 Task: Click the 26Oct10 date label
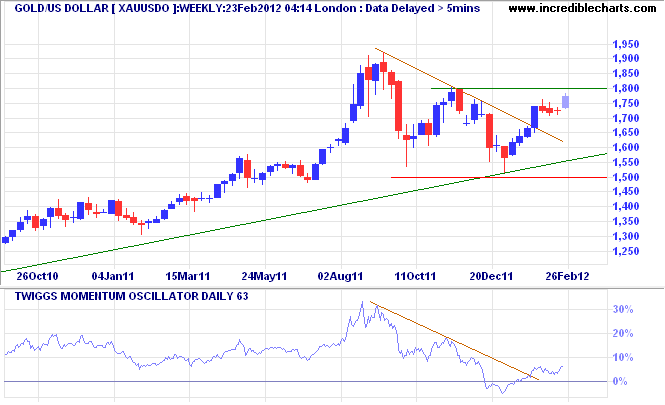click(x=37, y=277)
